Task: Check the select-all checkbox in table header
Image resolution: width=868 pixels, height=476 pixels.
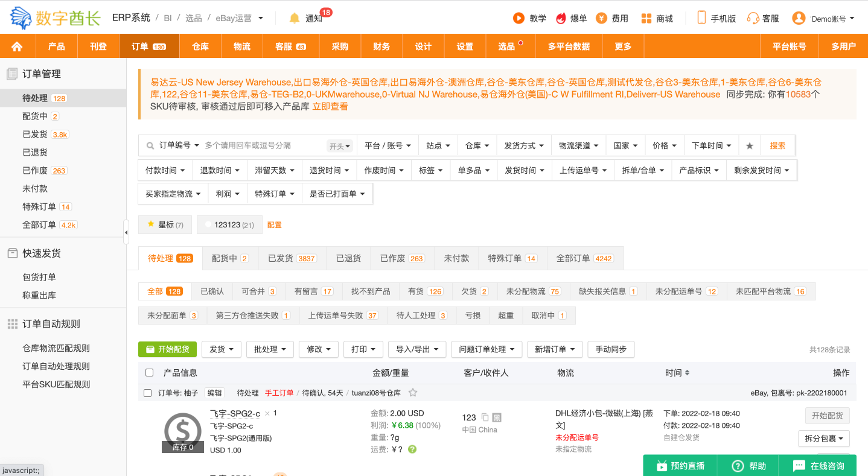Action: [150, 373]
